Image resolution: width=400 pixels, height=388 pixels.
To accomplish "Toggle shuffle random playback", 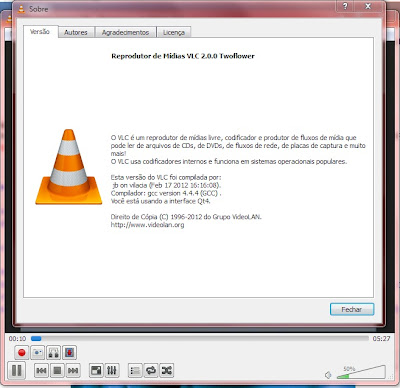I will click(x=167, y=370).
